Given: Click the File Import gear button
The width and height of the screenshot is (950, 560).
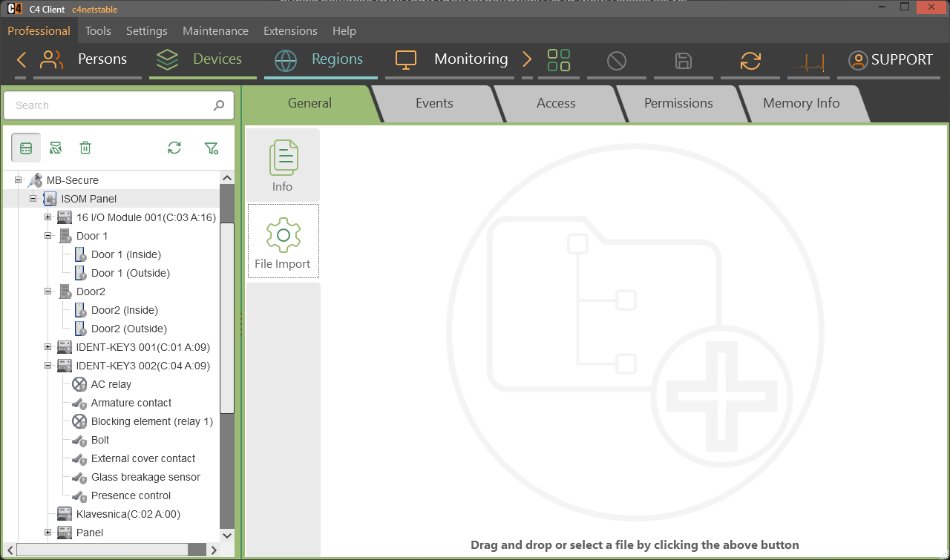Looking at the screenshot, I should coord(283,242).
